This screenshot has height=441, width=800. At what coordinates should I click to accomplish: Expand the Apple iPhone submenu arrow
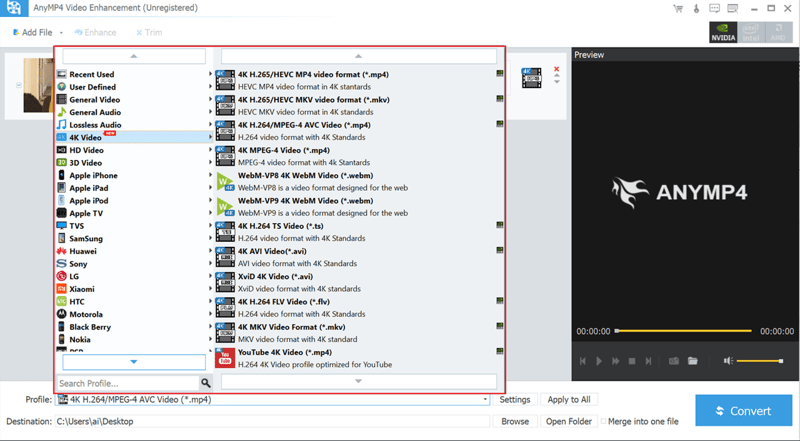click(210, 175)
